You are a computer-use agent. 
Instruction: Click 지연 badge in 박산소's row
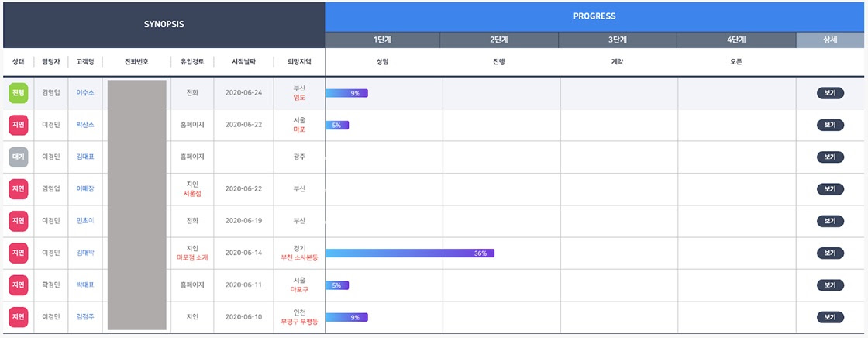pyautogui.click(x=19, y=125)
